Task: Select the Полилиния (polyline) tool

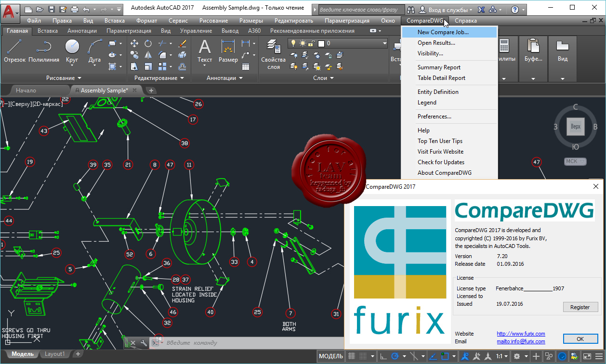Action: [44, 51]
